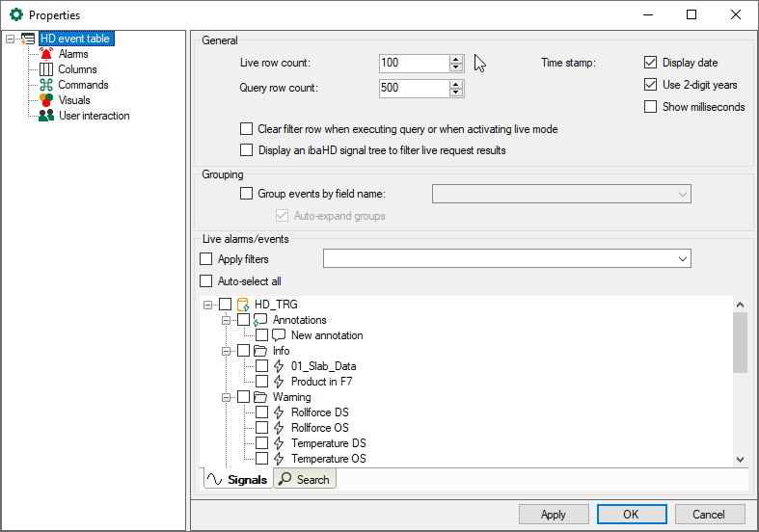Select the Columns icon in sidebar
This screenshot has height=532, width=759.
(x=46, y=69)
